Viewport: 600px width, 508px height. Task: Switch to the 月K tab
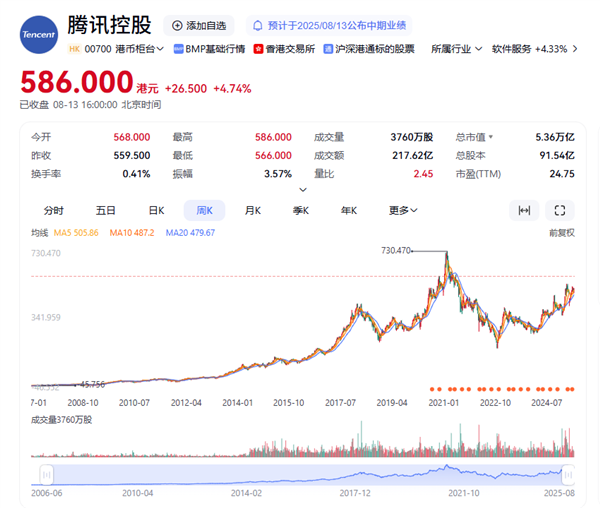pos(252,211)
